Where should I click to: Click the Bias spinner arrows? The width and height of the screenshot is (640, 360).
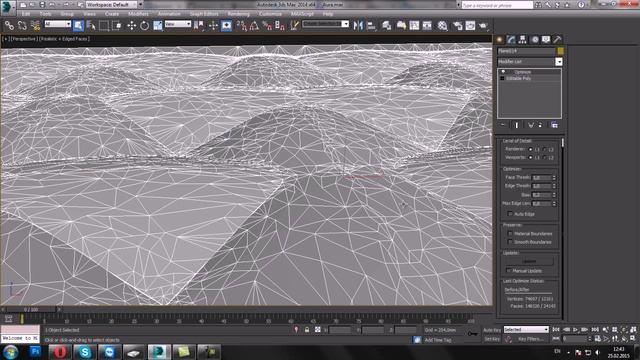pos(554,195)
